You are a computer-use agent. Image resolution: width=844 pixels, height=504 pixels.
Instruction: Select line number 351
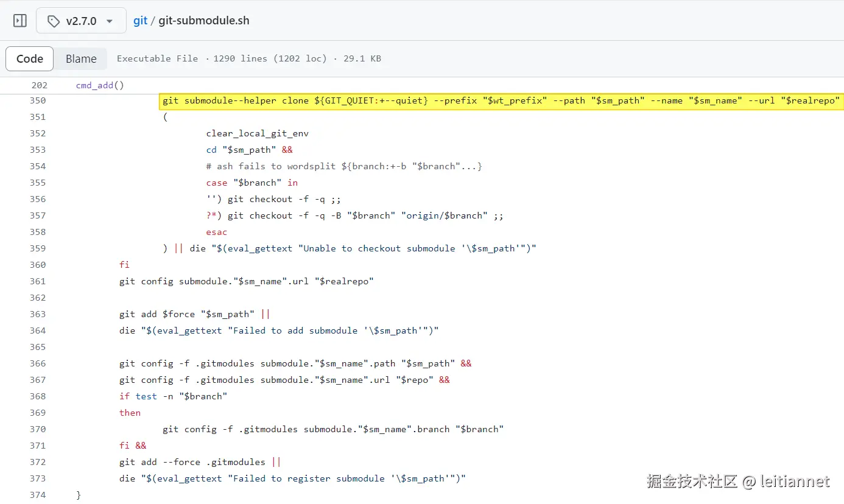pos(38,117)
